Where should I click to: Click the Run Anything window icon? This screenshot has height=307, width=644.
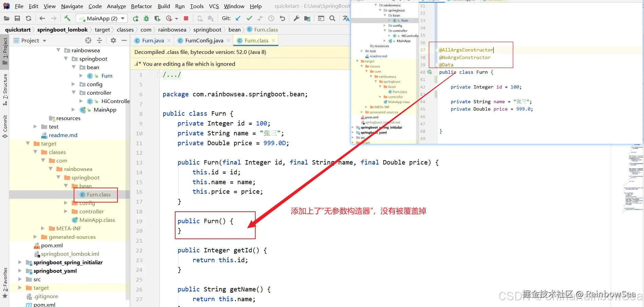tap(321, 18)
